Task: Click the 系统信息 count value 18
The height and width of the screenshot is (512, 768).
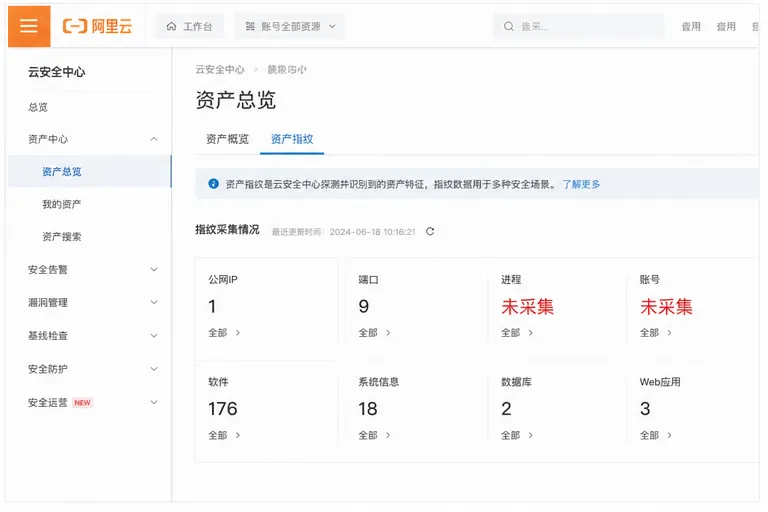Action: (368, 409)
